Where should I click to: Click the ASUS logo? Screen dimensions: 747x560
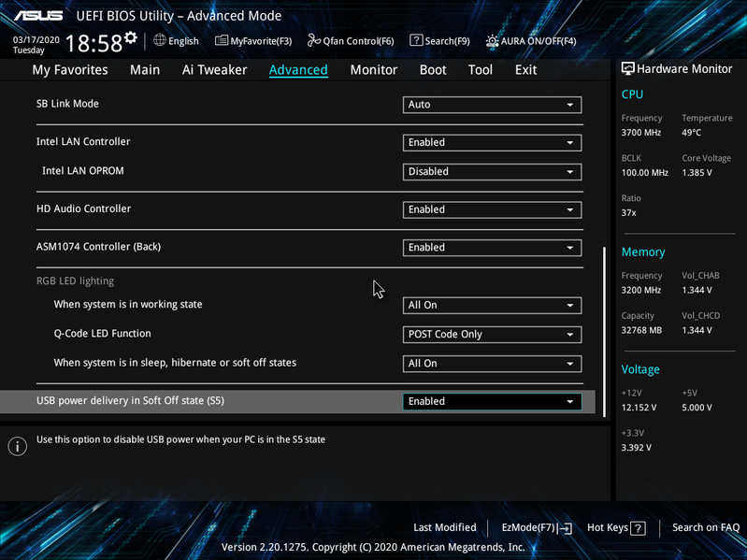click(38, 16)
